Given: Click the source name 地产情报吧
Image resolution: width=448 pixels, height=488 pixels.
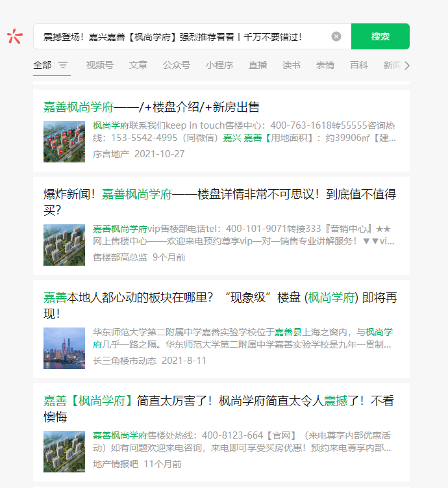Looking at the screenshot, I should [116, 464].
